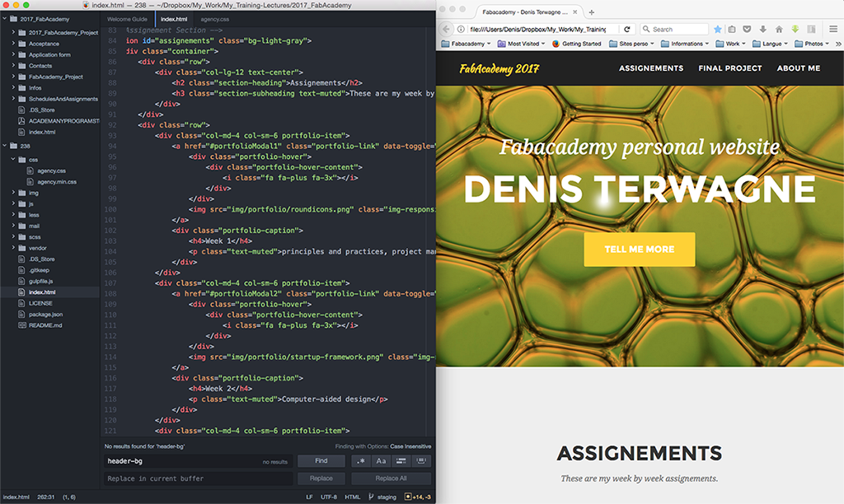Click HTML grammar selector in status bar
Screen dimensions: 844x504
click(x=353, y=497)
